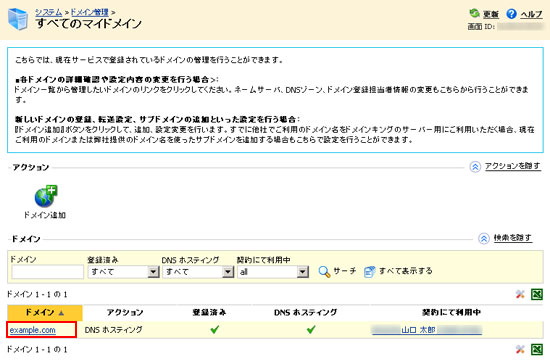Open the 登録済み filter dropdown

coord(123,272)
